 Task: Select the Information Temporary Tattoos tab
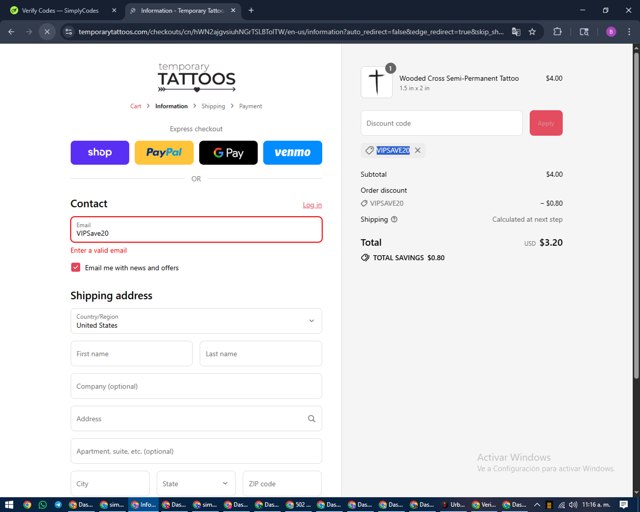point(182,11)
